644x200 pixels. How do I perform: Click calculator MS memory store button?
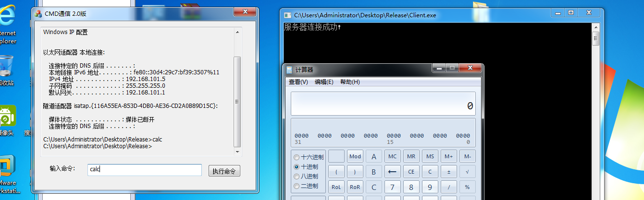coord(430,156)
